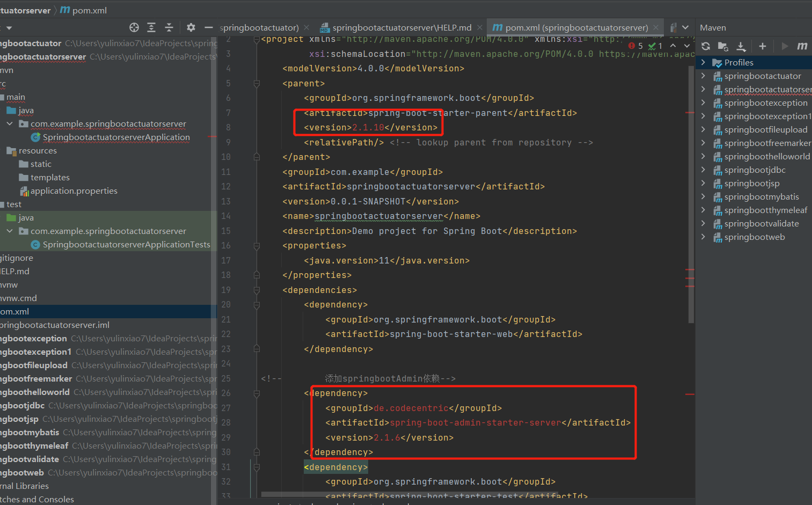Select the static resources folder
Image resolution: width=812 pixels, height=505 pixels.
pos(41,164)
